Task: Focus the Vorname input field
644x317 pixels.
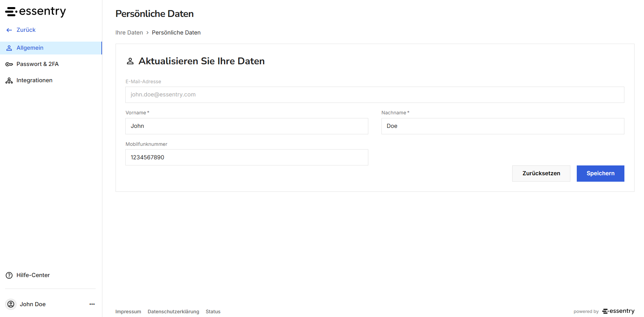Action: tap(247, 126)
